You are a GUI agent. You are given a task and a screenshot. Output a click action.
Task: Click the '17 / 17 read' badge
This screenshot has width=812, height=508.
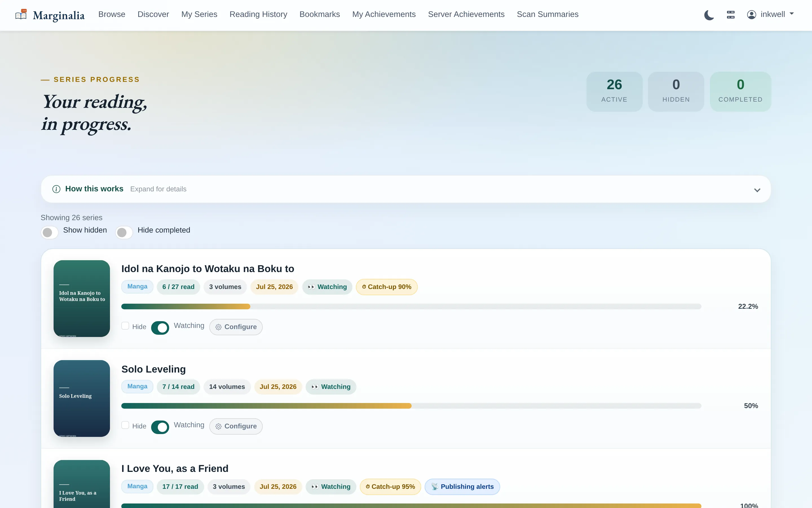[180, 487]
